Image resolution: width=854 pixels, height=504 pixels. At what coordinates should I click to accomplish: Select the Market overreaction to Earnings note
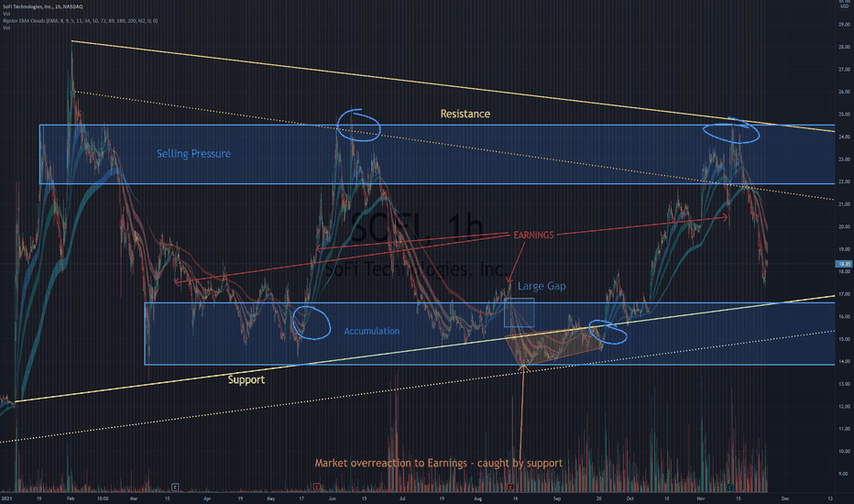438,463
